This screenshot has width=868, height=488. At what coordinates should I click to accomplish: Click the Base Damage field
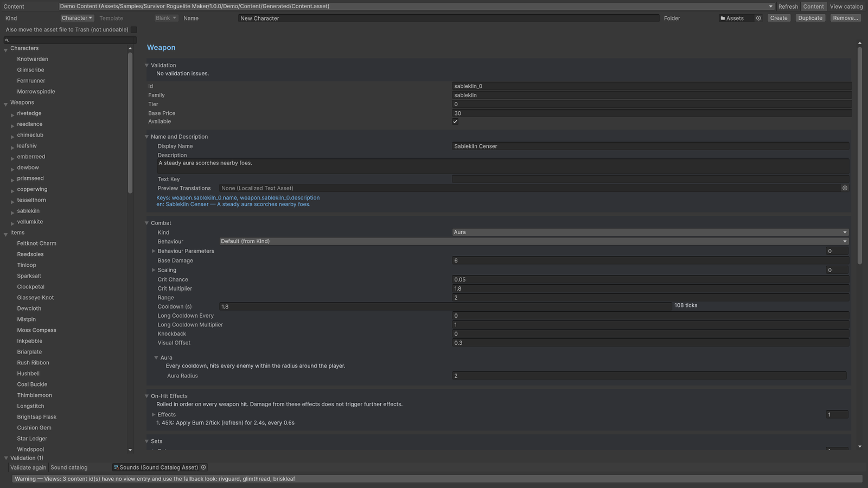(650, 261)
